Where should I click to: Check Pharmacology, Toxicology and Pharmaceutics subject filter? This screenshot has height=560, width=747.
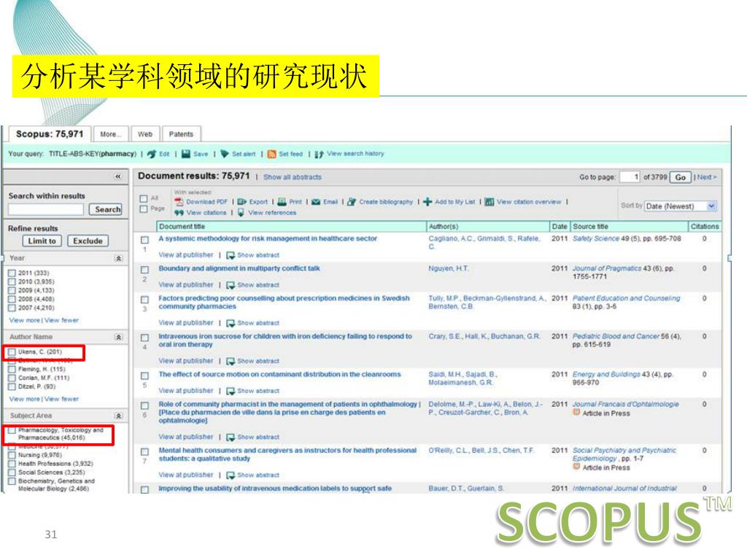pos(12,430)
